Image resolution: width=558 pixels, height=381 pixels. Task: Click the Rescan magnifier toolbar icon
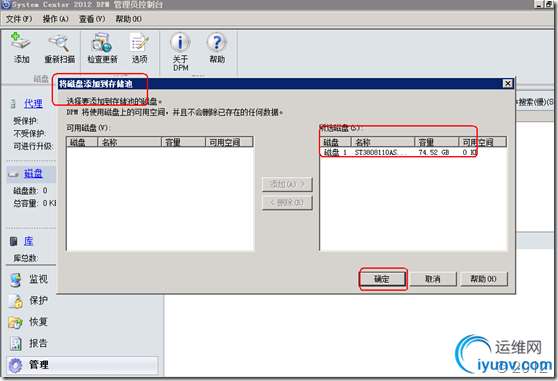[x=59, y=43]
